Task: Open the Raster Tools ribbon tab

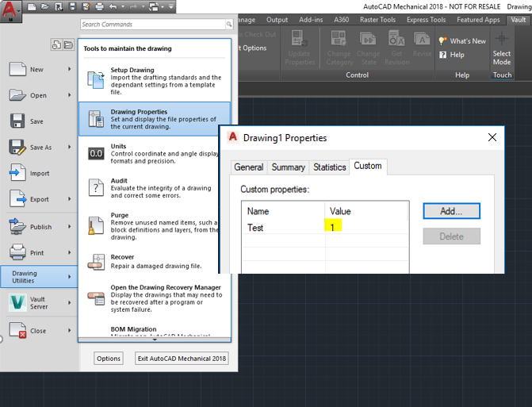Action: click(377, 20)
